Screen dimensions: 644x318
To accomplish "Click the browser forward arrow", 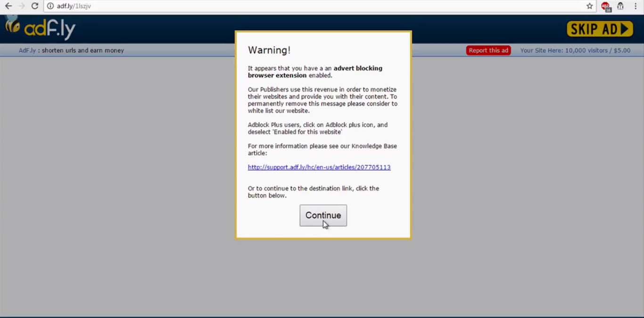I will [21, 6].
